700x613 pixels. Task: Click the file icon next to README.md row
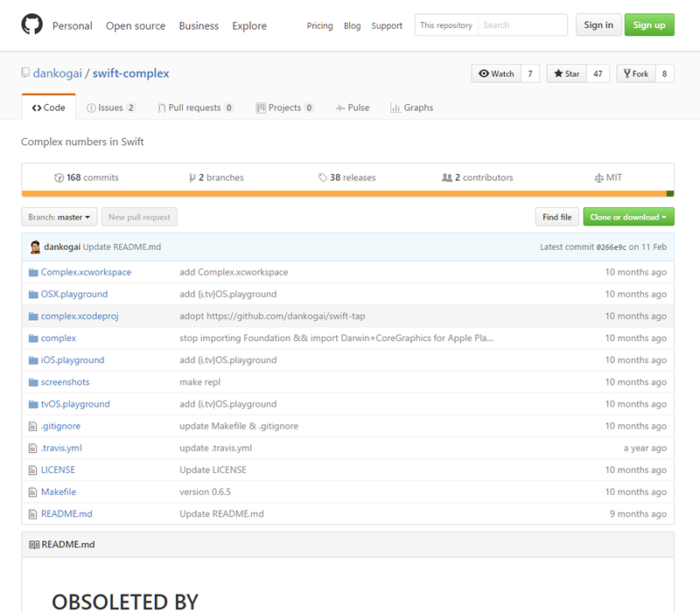32,514
